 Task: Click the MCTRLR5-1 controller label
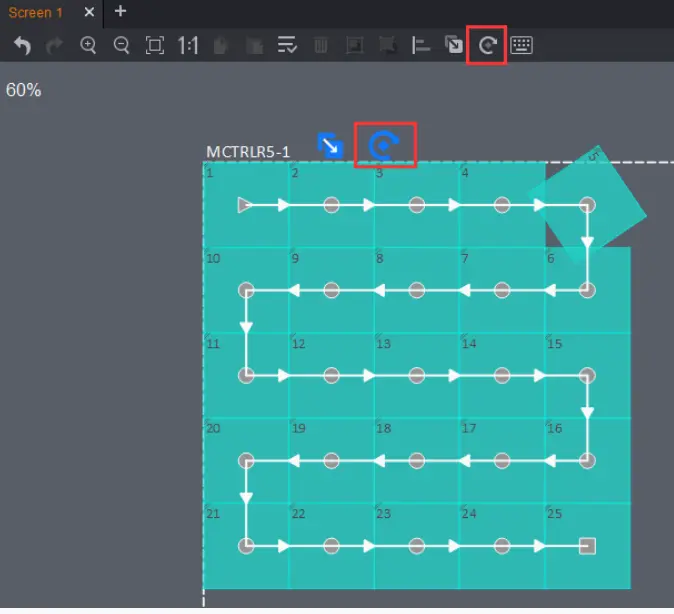248,152
